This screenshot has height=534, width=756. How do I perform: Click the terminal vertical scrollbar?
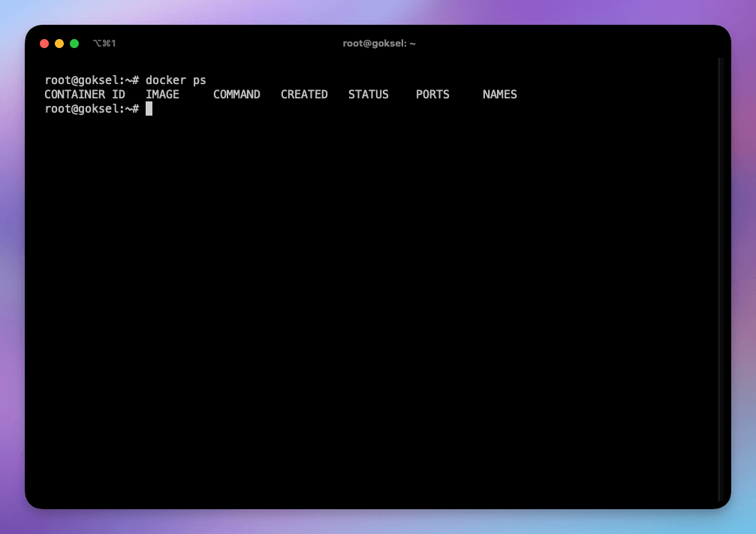coord(721,280)
